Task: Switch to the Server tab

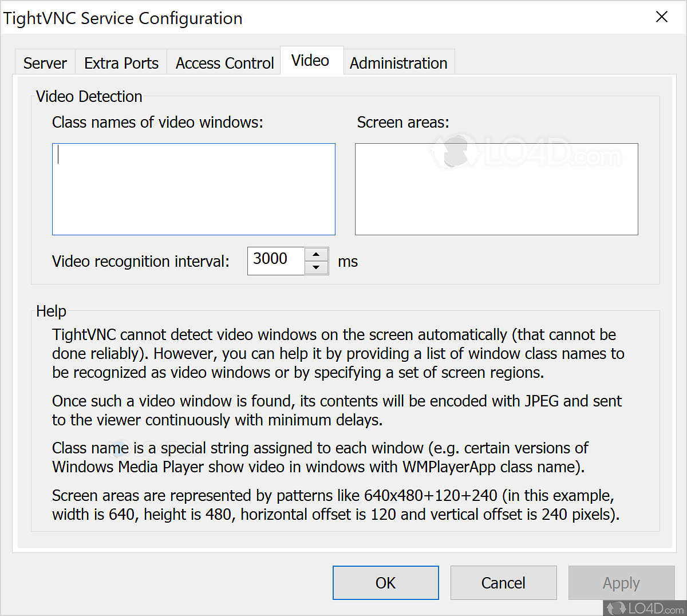Action: [45, 63]
